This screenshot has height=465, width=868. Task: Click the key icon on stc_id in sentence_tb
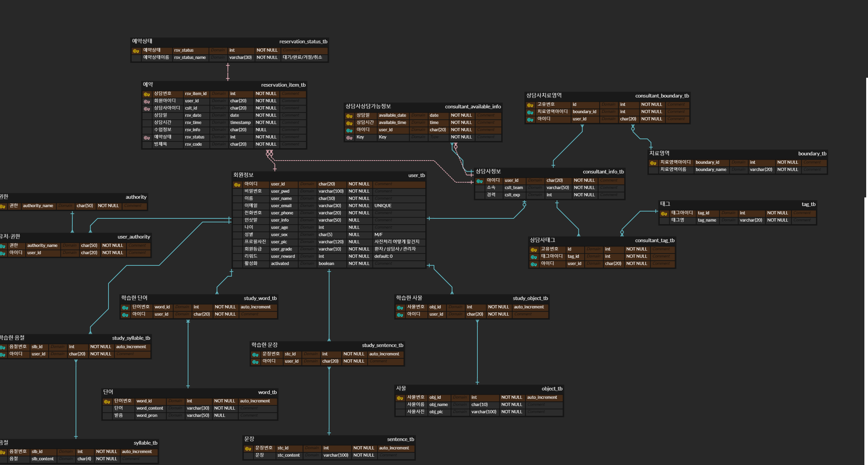click(248, 448)
